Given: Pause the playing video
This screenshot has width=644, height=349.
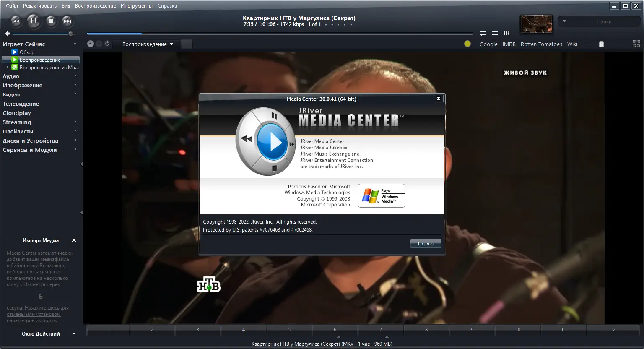Looking at the screenshot, I should coord(34,21).
